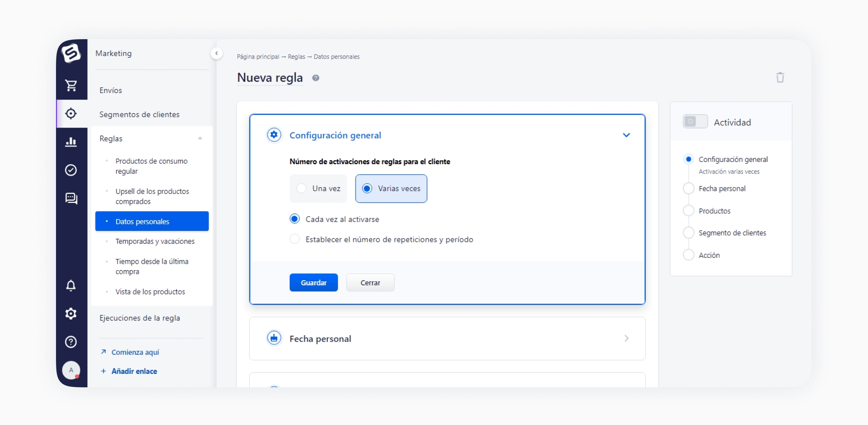Click the trash delete rule icon

(780, 78)
